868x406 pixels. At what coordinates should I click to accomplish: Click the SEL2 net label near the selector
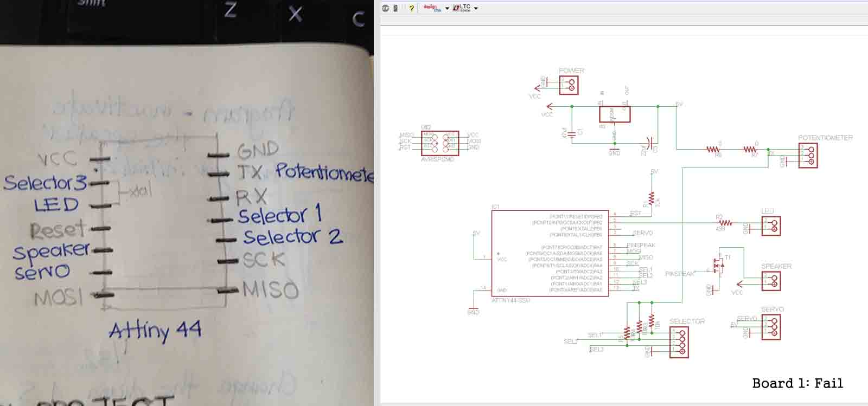[571, 341]
